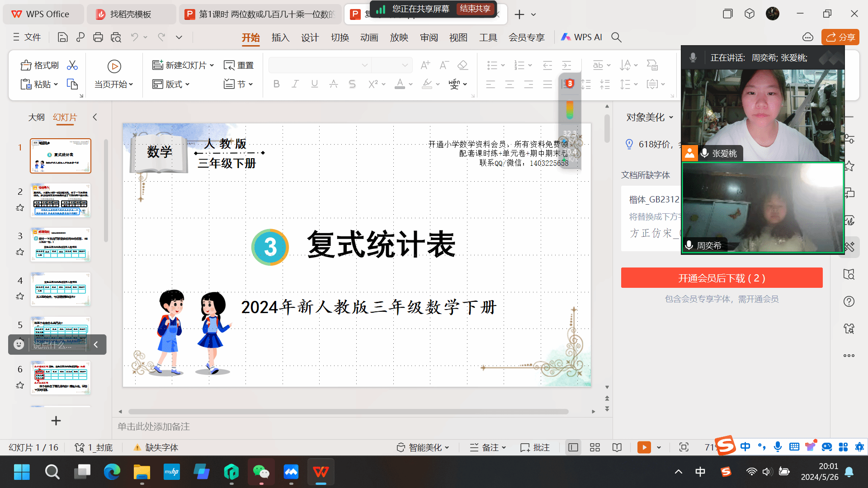Switch to slide sorter grid view icon
The image size is (868, 488).
point(595,447)
